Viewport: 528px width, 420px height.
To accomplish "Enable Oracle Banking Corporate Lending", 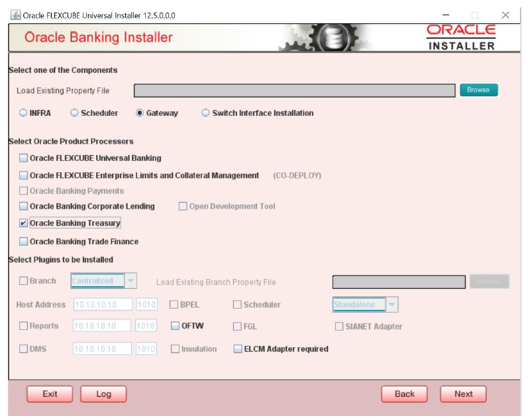I will pos(23,206).
